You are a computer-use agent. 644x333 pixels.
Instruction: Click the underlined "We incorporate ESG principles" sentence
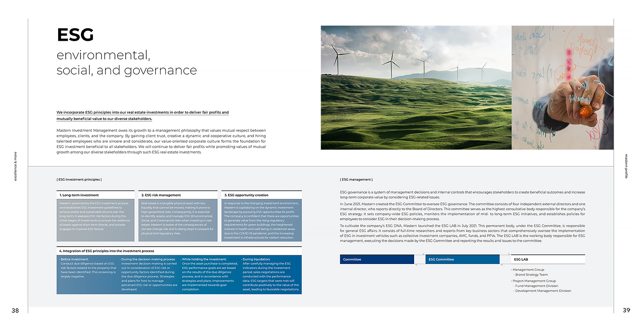pyautogui.click(x=143, y=115)
